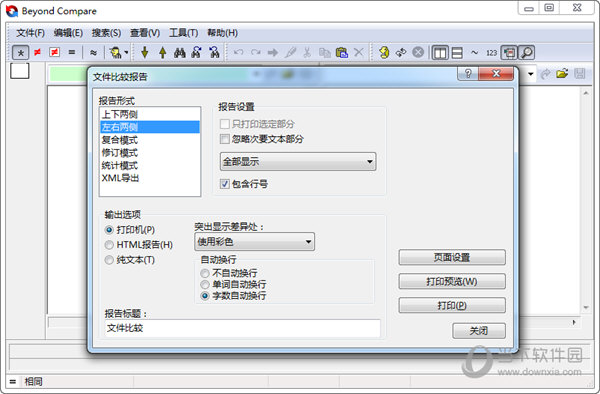Open the 工具(T) menu
Viewport: 600px width, 394px height.
184,33
